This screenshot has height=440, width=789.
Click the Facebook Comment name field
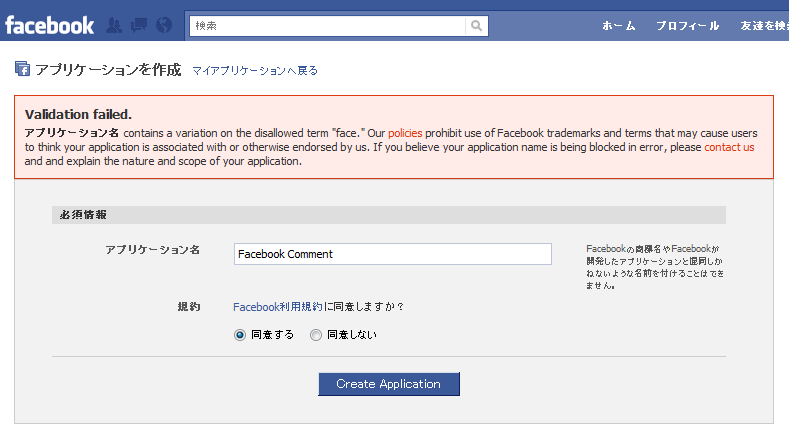pyautogui.click(x=392, y=254)
